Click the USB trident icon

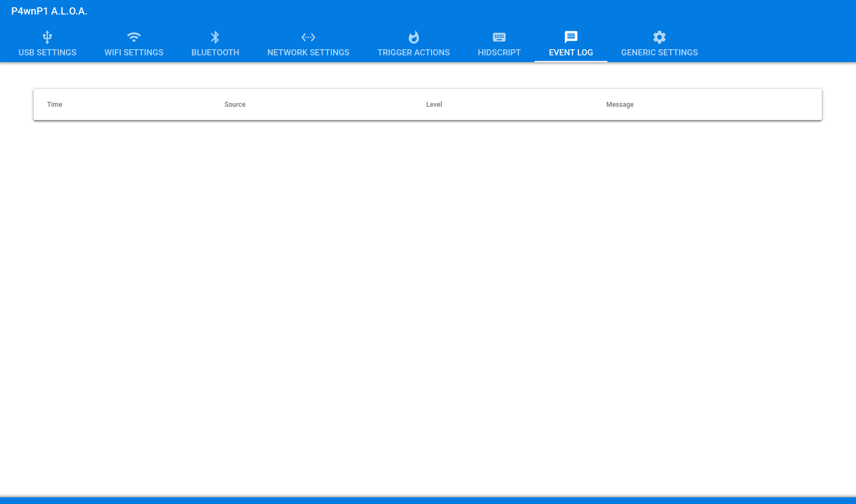[48, 37]
